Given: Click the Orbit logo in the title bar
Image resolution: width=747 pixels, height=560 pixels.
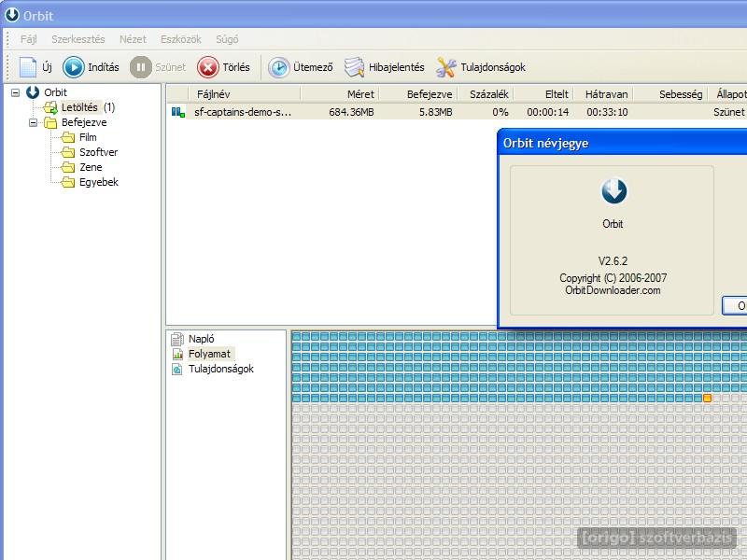Looking at the screenshot, I should [x=12, y=15].
